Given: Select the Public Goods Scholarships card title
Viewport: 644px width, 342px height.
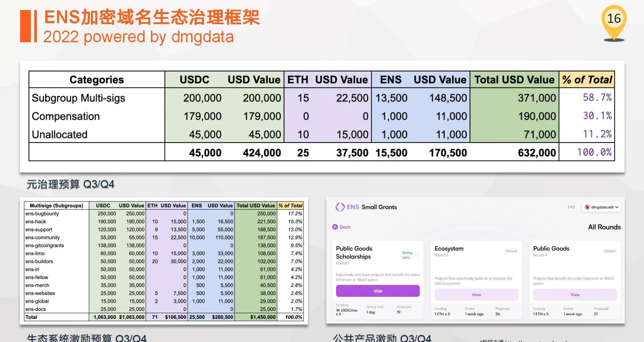Looking at the screenshot, I should (354, 252).
